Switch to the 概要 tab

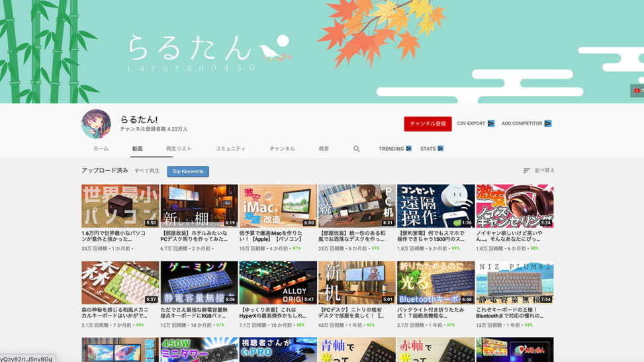tap(324, 149)
